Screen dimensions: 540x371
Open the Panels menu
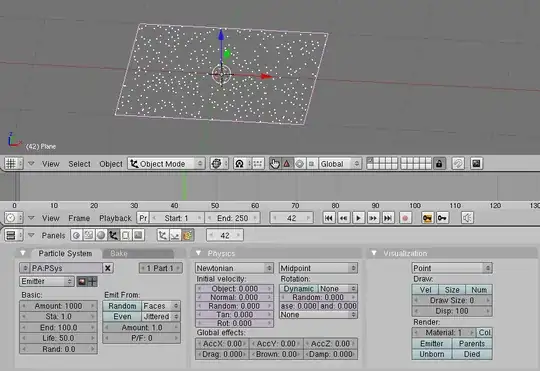click(x=53, y=236)
